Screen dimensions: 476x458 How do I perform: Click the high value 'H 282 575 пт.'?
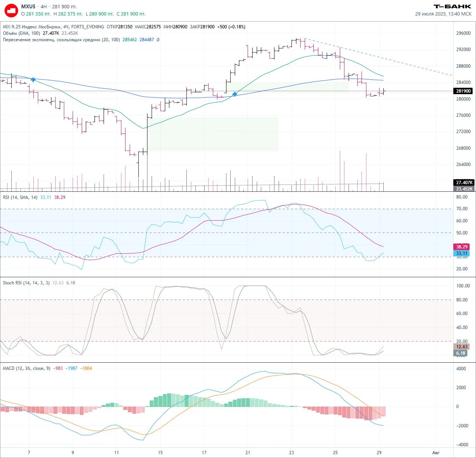tap(68, 14)
